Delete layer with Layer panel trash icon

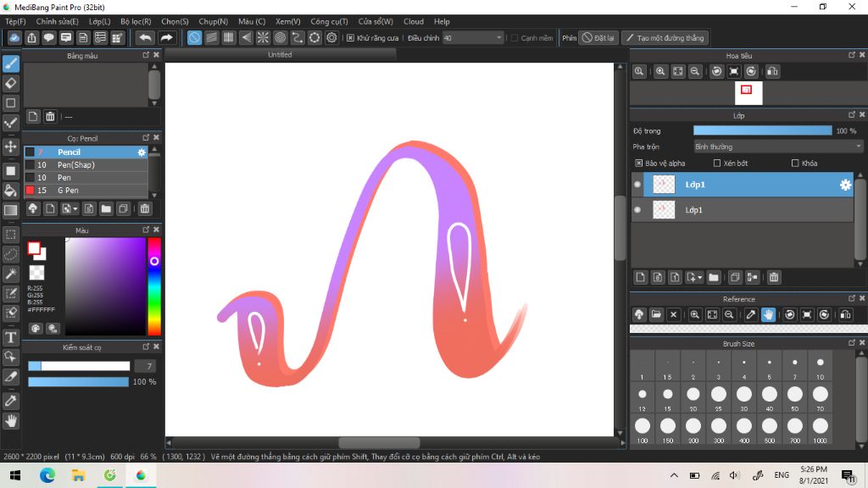tap(774, 277)
